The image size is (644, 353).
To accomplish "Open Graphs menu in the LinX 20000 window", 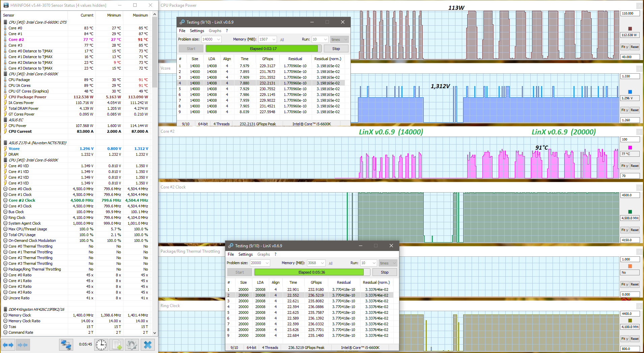I will pyautogui.click(x=264, y=254).
